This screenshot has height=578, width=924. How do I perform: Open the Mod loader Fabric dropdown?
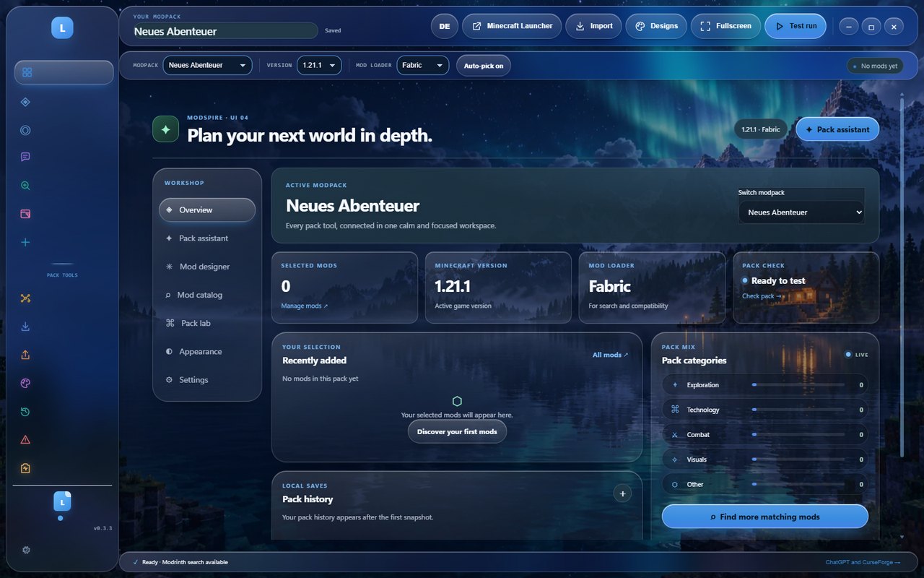pos(422,65)
